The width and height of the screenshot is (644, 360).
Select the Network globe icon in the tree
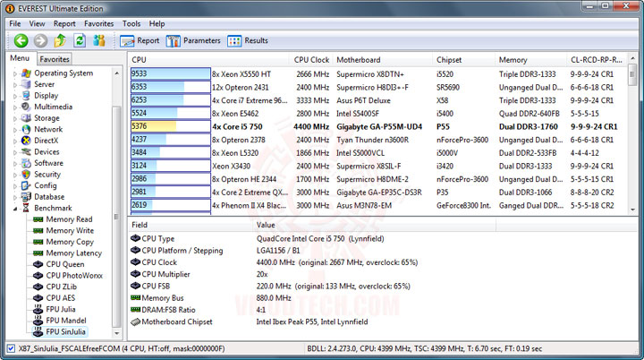(26, 129)
